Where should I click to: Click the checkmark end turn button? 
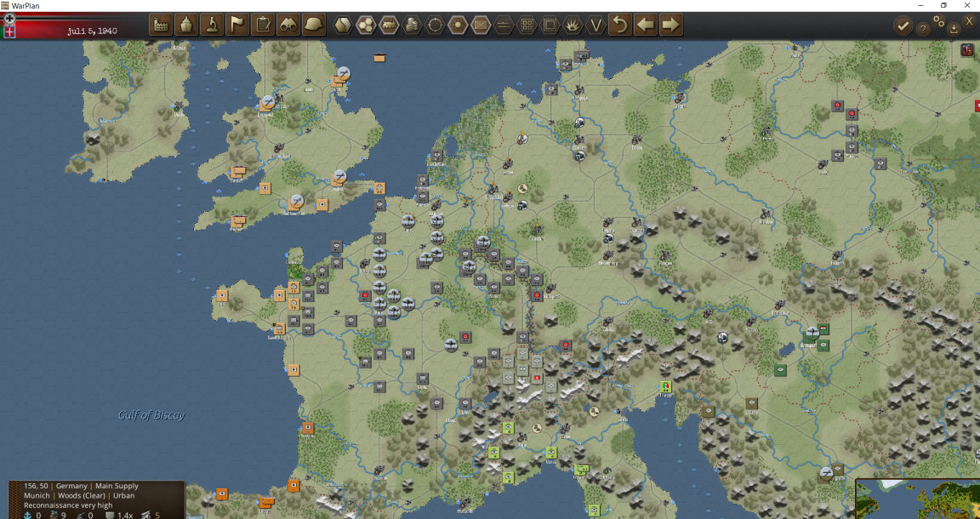click(x=903, y=26)
